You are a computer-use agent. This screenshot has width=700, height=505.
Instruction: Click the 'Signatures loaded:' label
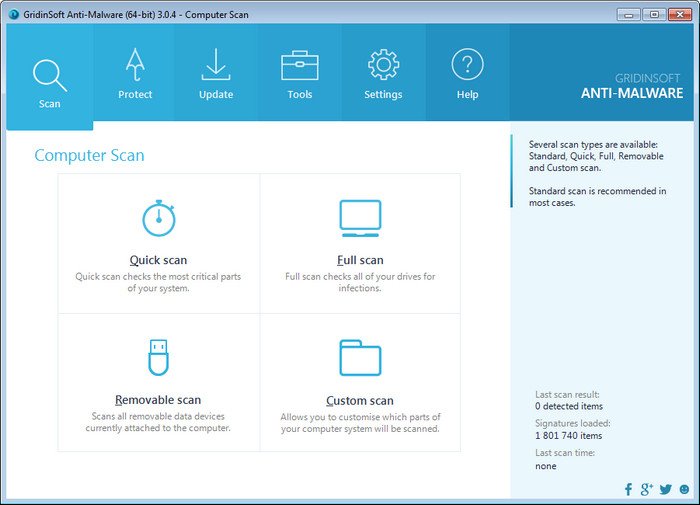[573, 423]
